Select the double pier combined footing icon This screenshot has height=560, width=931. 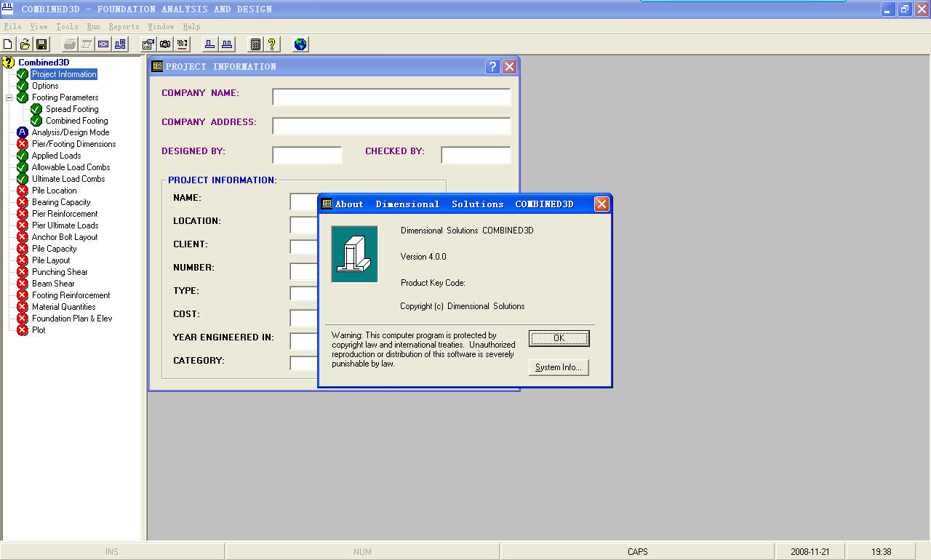[x=227, y=44]
